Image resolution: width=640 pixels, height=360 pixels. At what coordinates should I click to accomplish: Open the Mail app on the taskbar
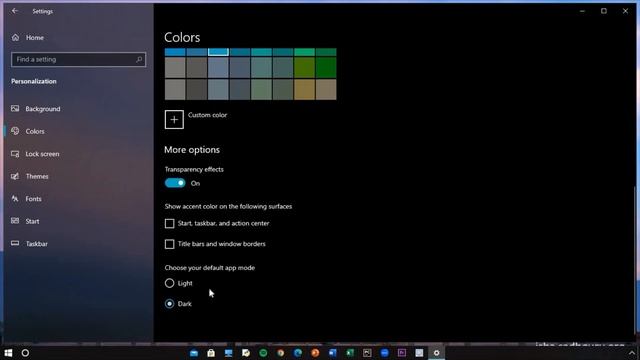tap(194, 353)
